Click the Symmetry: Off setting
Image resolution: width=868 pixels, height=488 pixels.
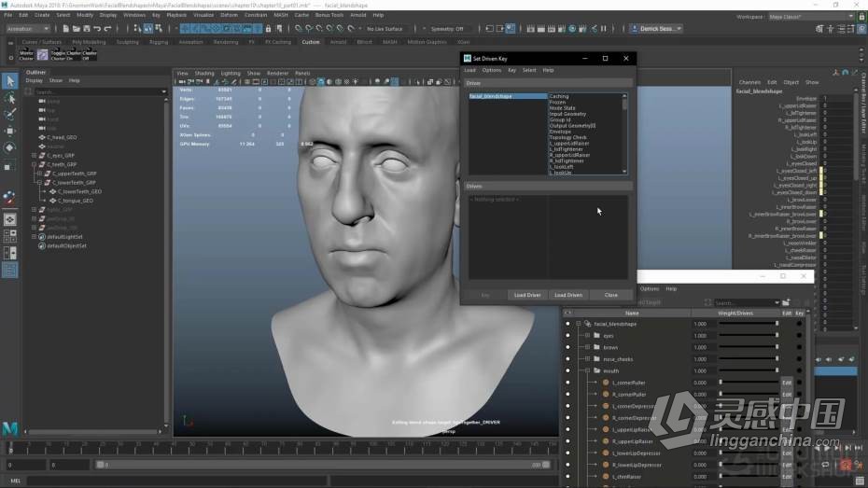[447, 29]
